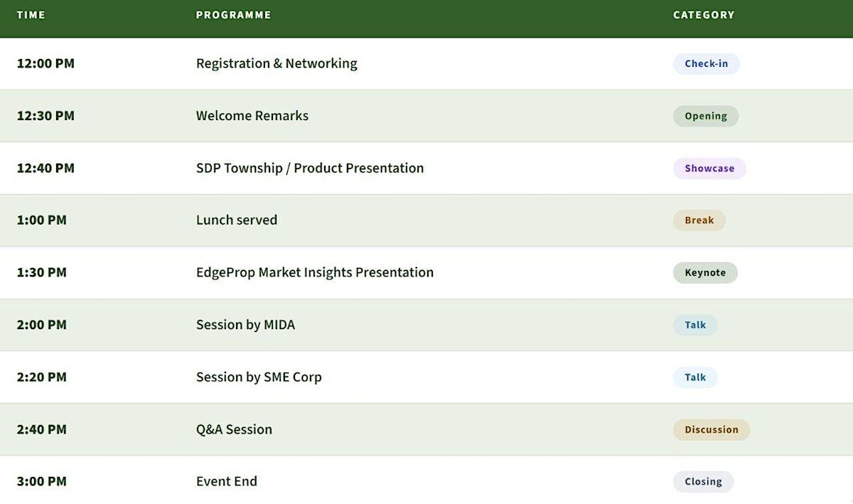This screenshot has width=853, height=504.
Task: Select the Talk badge for MIDA session
Action: point(695,325)
